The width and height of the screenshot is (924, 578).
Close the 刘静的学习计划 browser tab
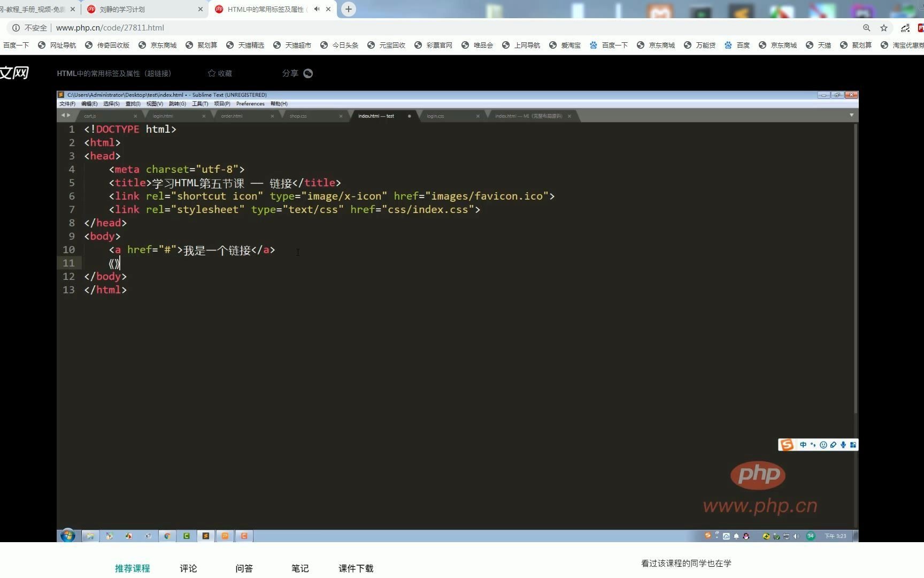pos(201,9)
